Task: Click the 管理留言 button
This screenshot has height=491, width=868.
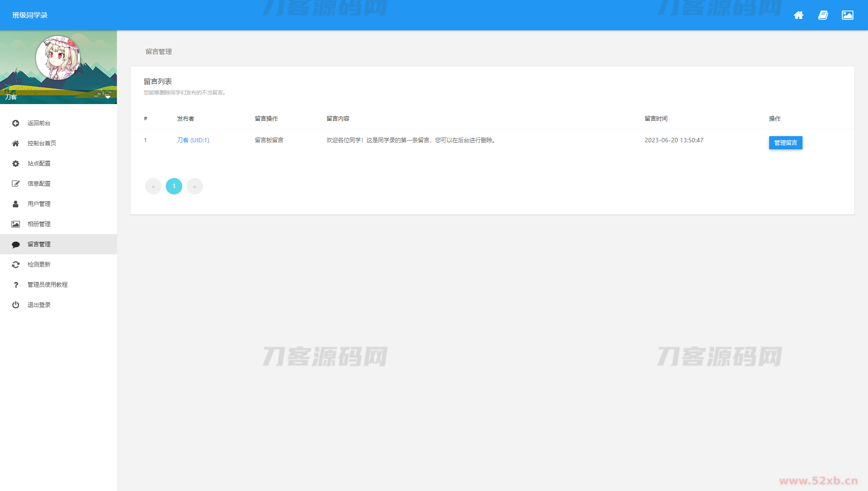Action: (x=785, y=143)
